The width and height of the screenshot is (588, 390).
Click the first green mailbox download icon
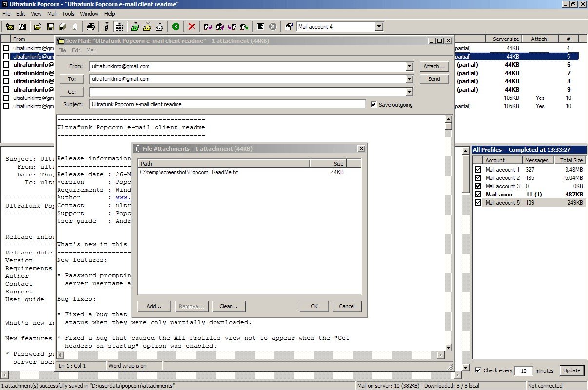[x=135, y=27]
